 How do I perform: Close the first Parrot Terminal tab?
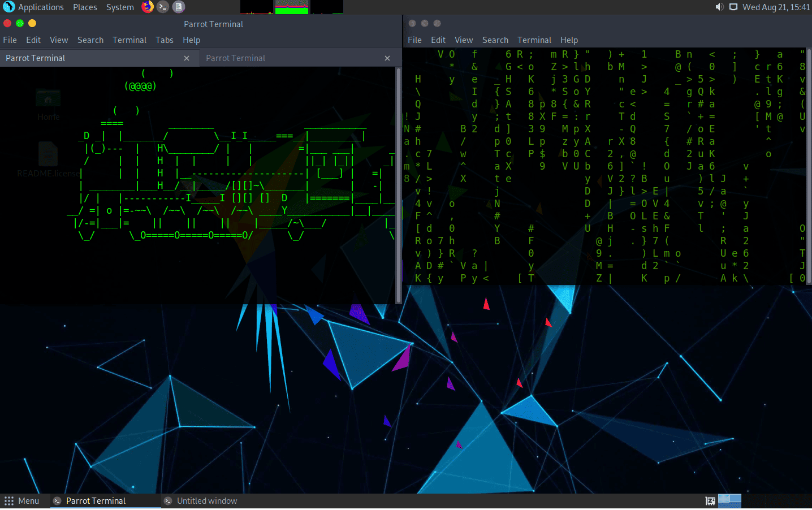click(187, 58)
